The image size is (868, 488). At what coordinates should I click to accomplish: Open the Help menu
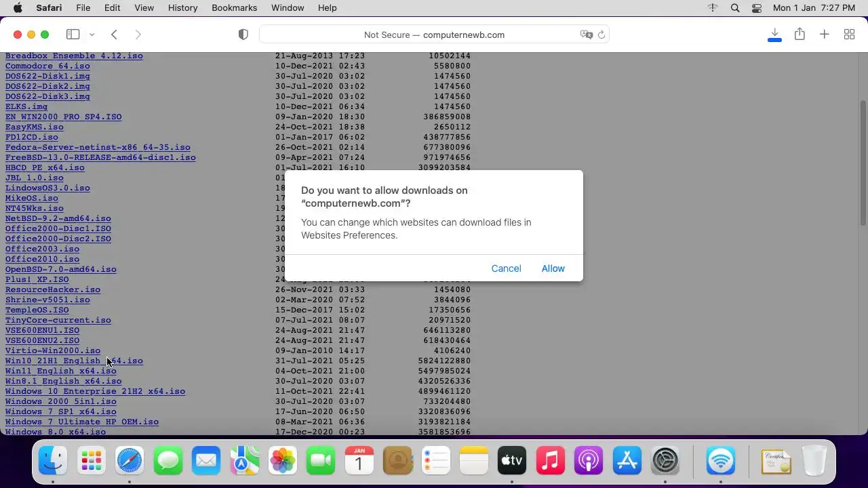point(327,7)
